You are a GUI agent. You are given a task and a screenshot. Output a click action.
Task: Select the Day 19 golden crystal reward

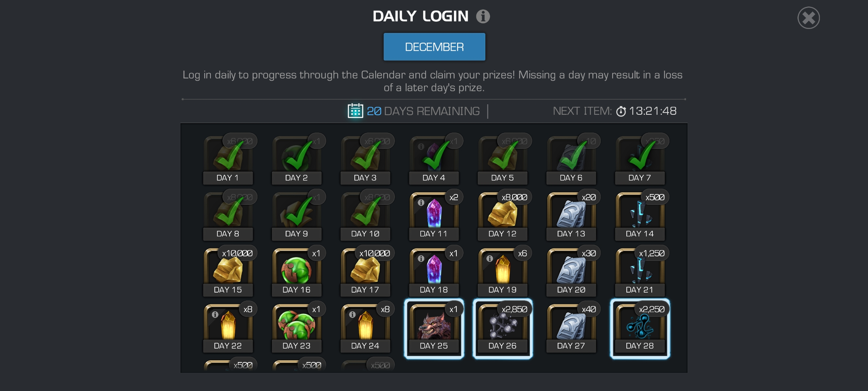tap(502, 272)
